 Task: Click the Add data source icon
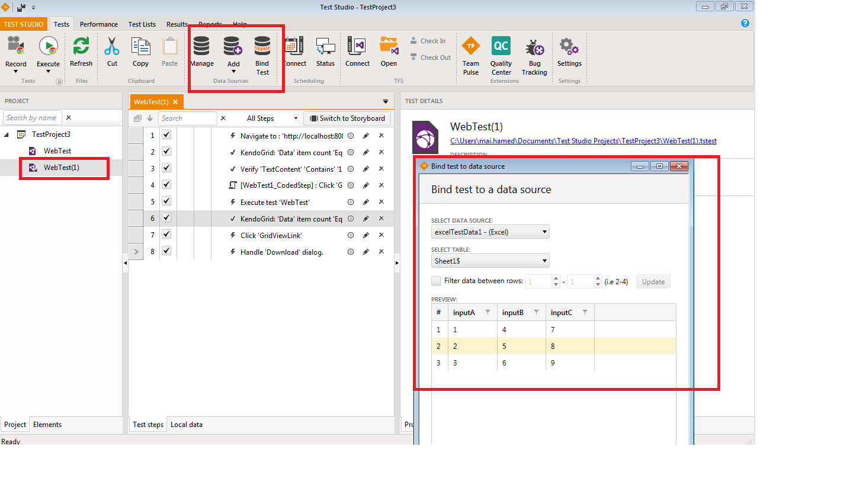point(232,46)
